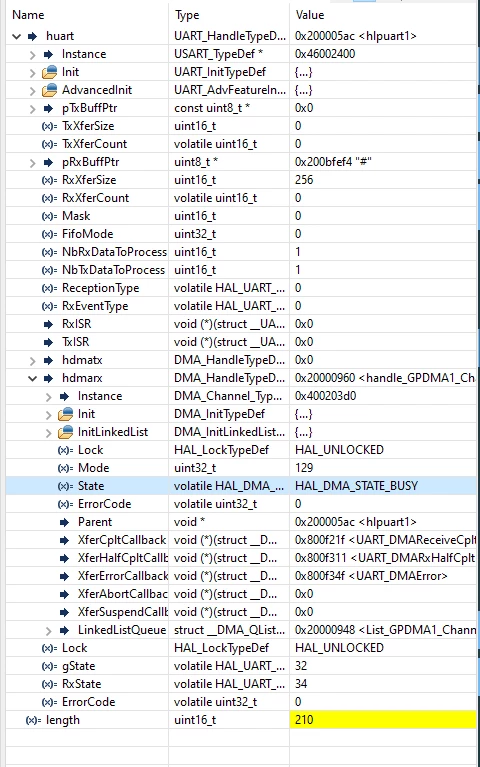Select the ErrorCode row under hdmarx

[x=241, y=504]
